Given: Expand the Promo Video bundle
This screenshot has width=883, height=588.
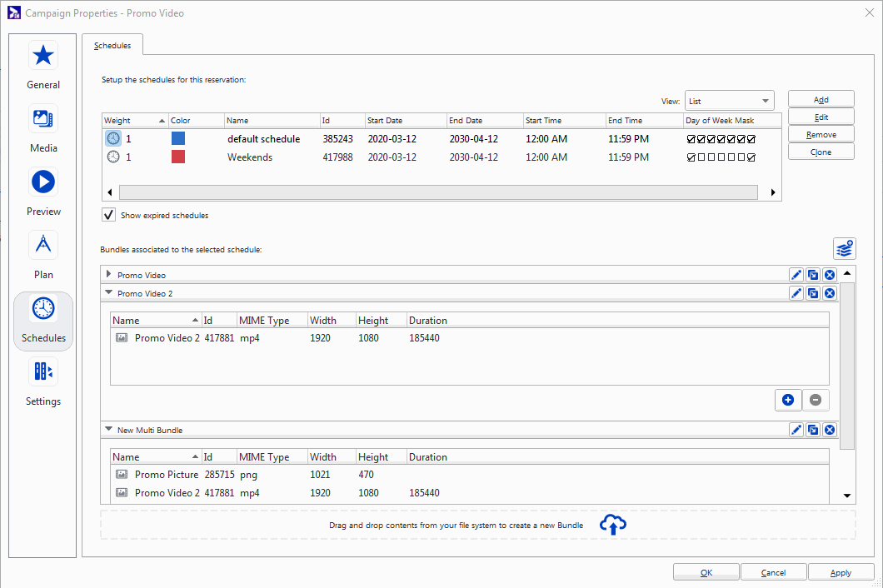Looking at the screenshot, I should pos(108,275).
